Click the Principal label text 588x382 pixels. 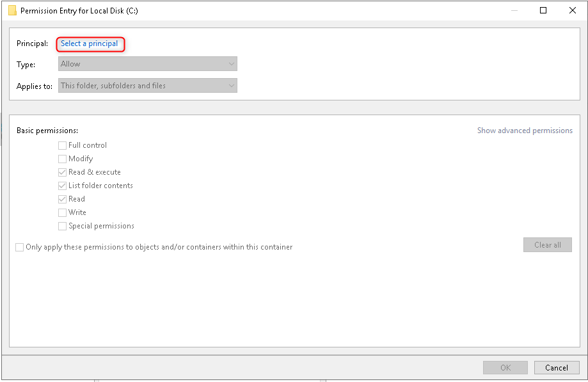[32, 44]
